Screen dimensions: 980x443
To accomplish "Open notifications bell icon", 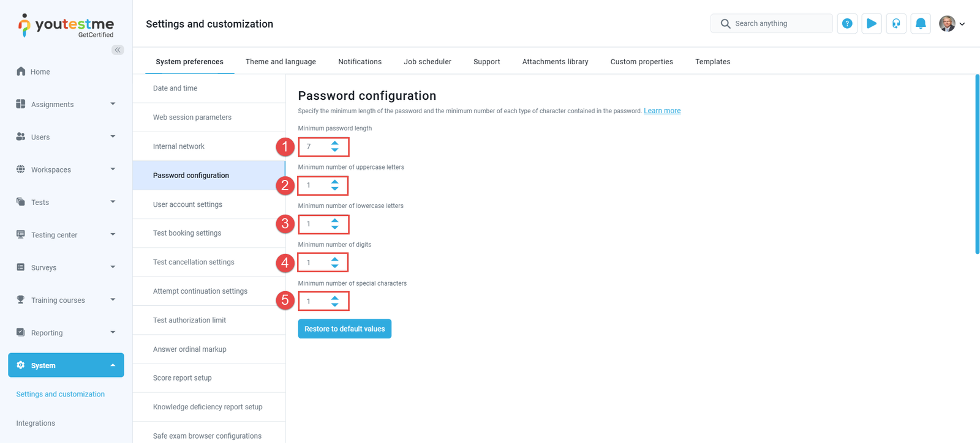I will click(x=921, y=23).
